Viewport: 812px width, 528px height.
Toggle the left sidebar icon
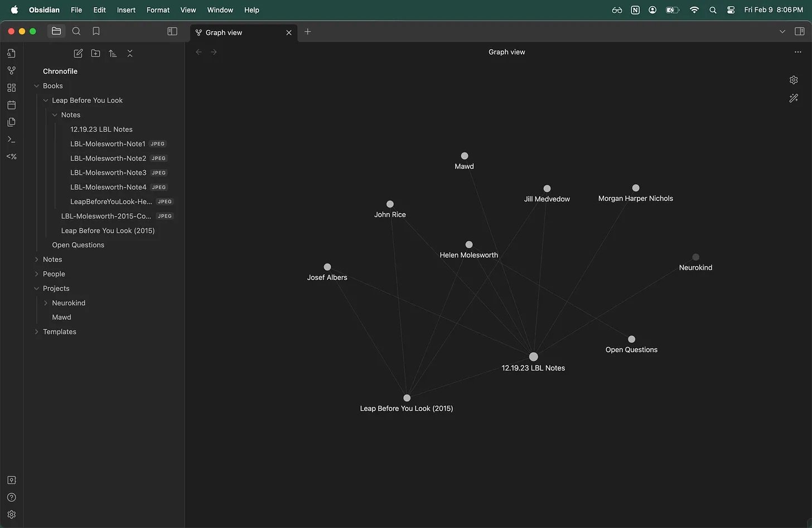pos(172,31)
